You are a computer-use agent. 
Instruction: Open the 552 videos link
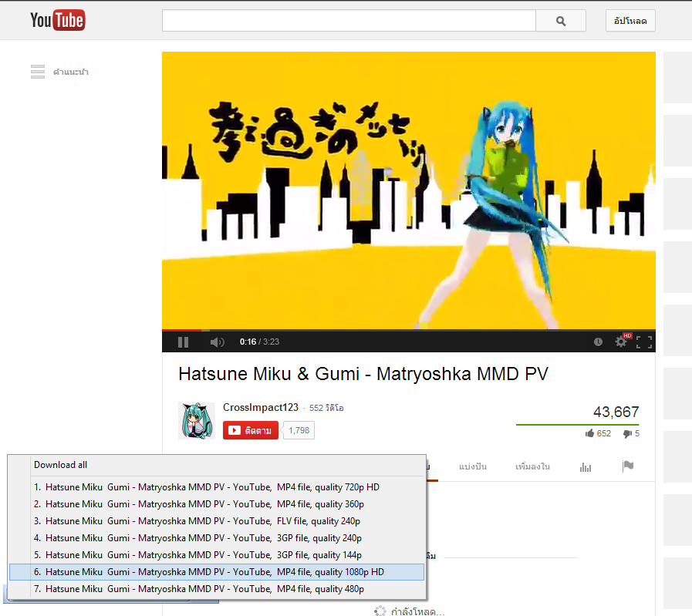click(326, 408)
